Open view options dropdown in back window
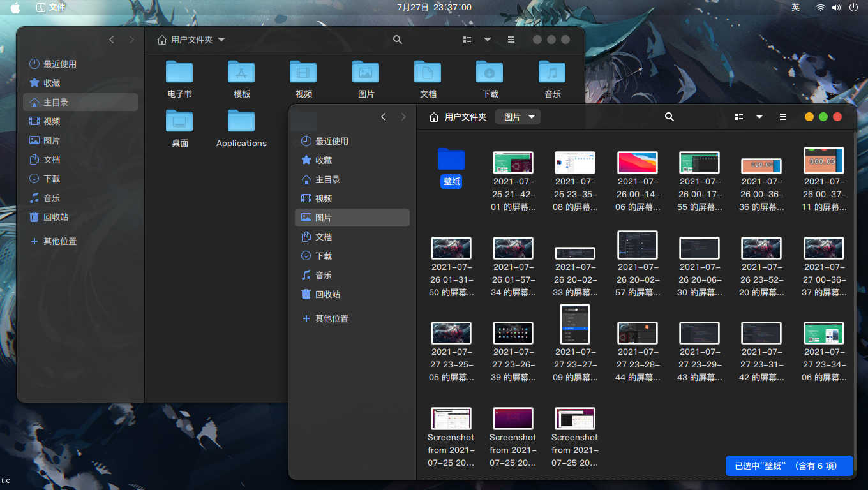 488,40
